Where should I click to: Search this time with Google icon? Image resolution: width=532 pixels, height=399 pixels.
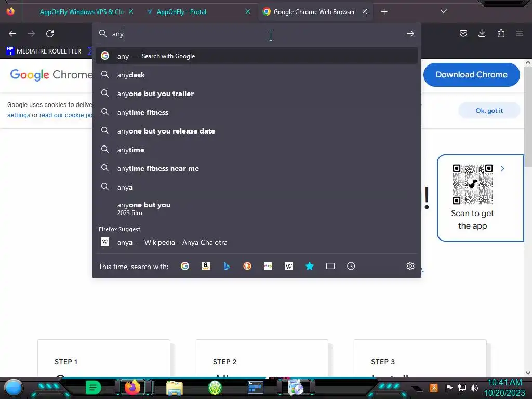185,266
